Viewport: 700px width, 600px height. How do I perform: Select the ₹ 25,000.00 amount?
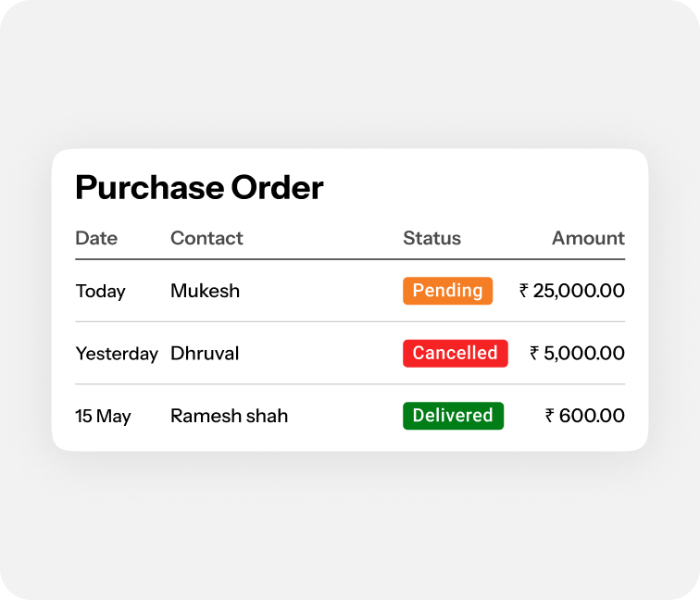(572, 291)
